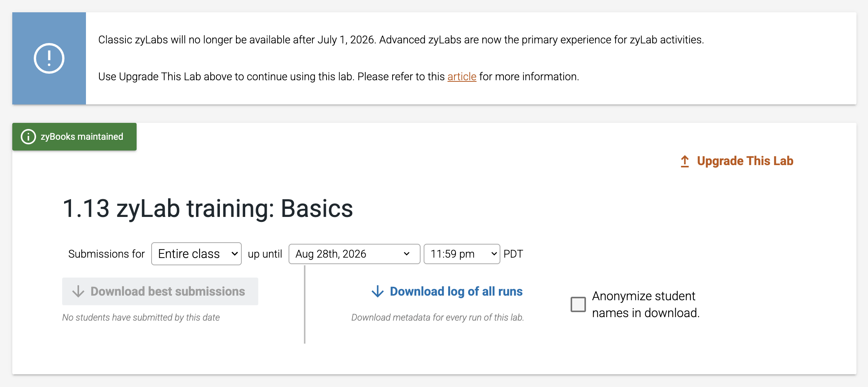This screenshot has width=868, height=387.
Task: Click the 1.13 zyLab training: Basics heading
Action: pyautogui.click(x=208, y=208)
